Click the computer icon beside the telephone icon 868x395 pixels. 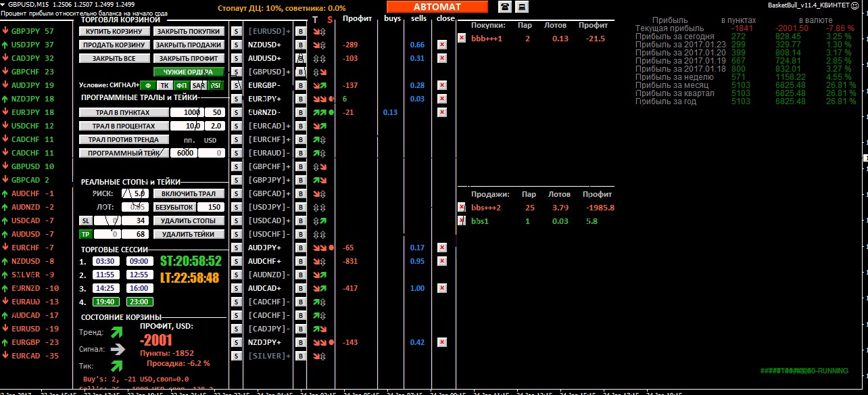522,7
